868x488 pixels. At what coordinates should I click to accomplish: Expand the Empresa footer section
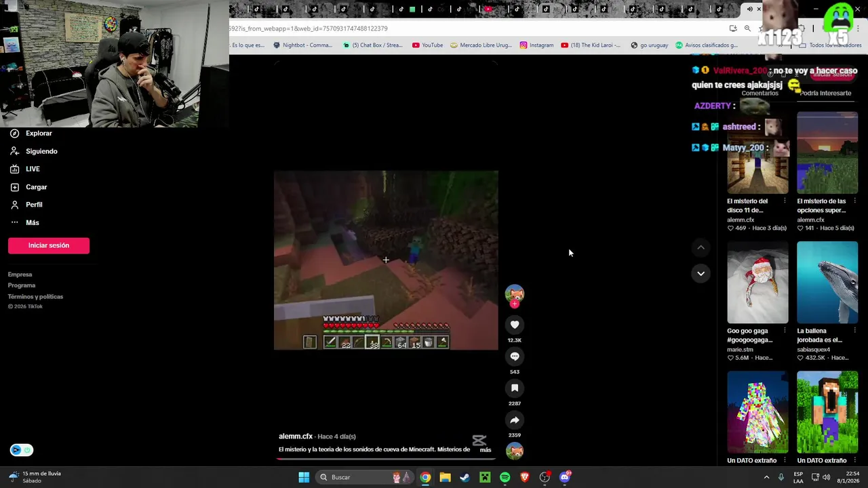[x=20, y=274]
